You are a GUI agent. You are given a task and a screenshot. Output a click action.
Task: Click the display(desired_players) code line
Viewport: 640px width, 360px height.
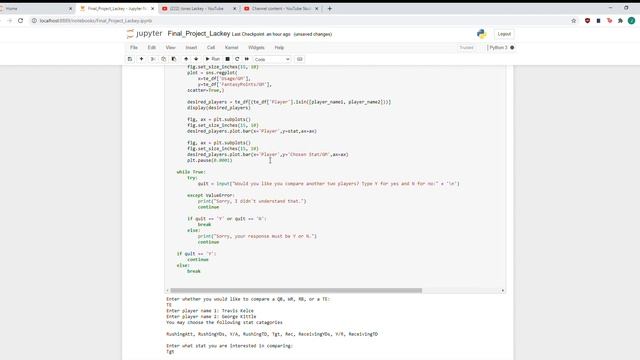click(219, 108)
